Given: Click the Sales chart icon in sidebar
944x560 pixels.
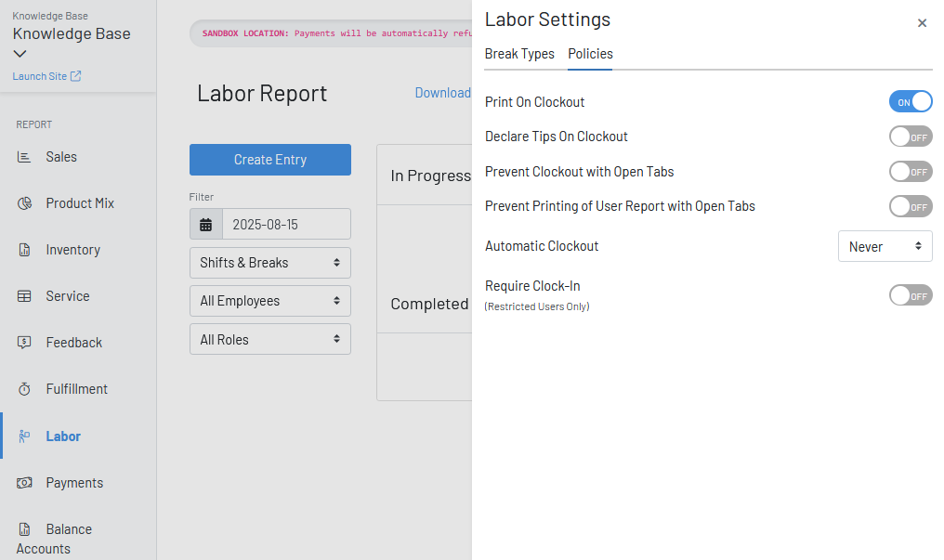Looking at the screenshot, I should 25,157.
